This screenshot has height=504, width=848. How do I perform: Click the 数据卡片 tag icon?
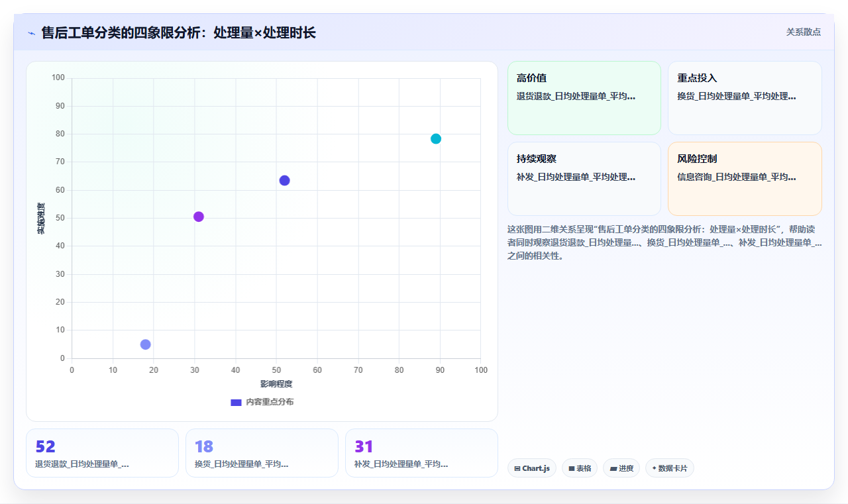point(655,468)
